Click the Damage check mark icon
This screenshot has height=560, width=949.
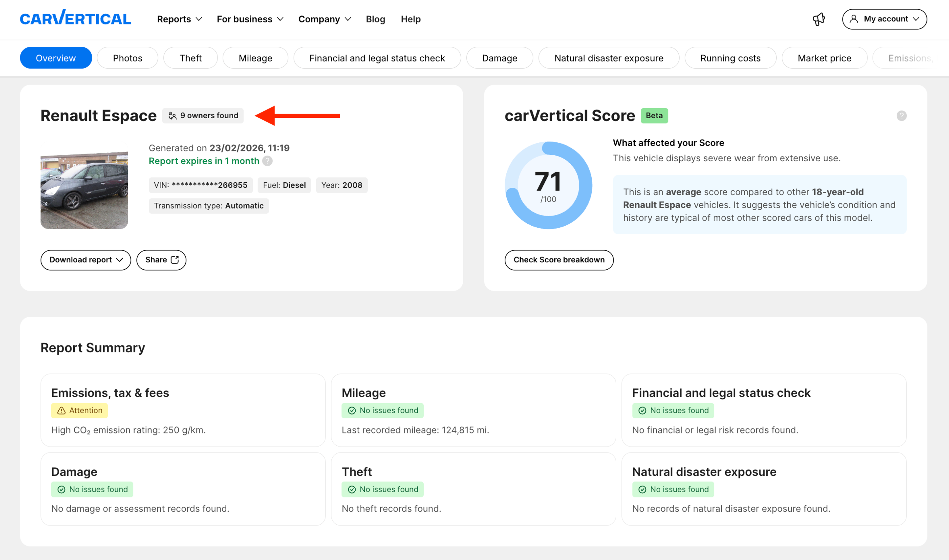pyautogui.click(x=61, y=489)
